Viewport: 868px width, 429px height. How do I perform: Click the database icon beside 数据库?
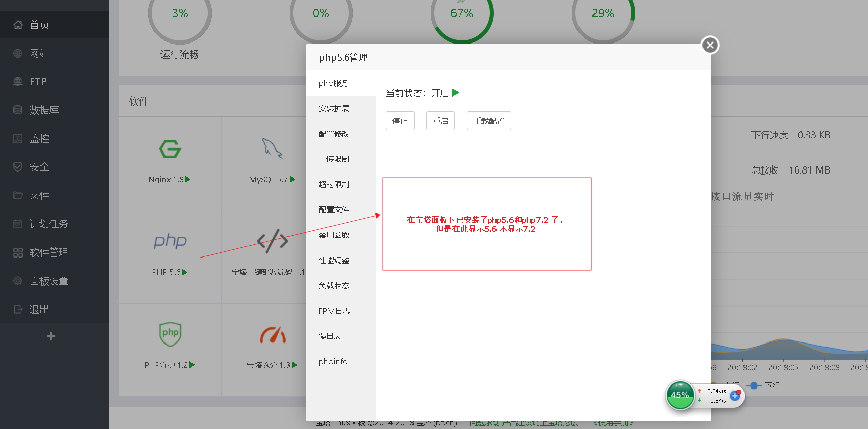(x=18, y=110)
